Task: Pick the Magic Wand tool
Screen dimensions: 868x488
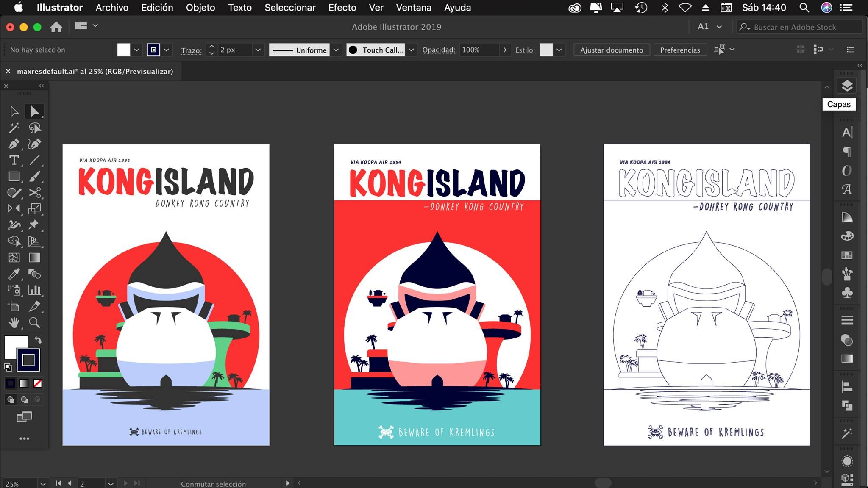Action: click(x=14, y=128)
